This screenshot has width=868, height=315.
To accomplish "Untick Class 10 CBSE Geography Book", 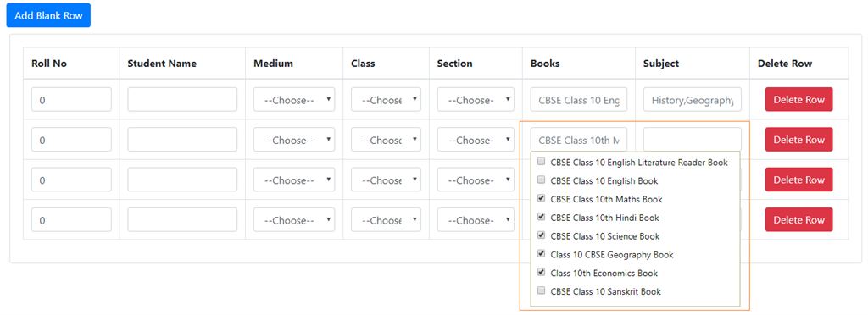I will point(542,254).
